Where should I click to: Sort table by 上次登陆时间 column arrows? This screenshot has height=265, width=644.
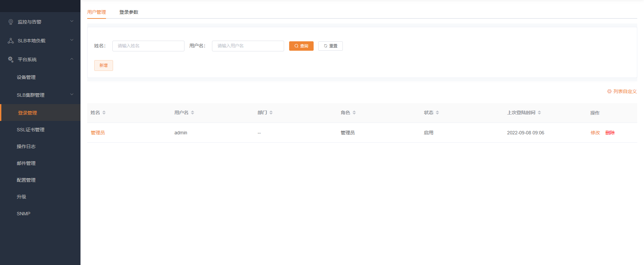(539, 113)
